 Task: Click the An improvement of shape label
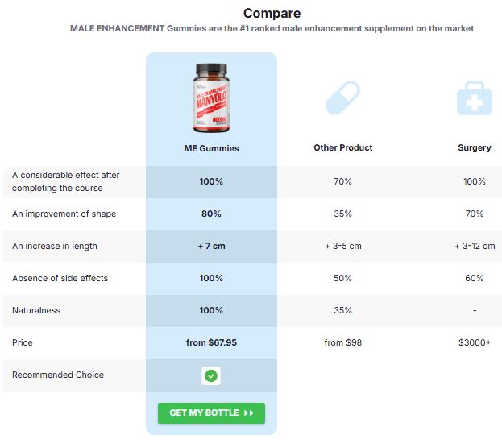pos(64,214)
